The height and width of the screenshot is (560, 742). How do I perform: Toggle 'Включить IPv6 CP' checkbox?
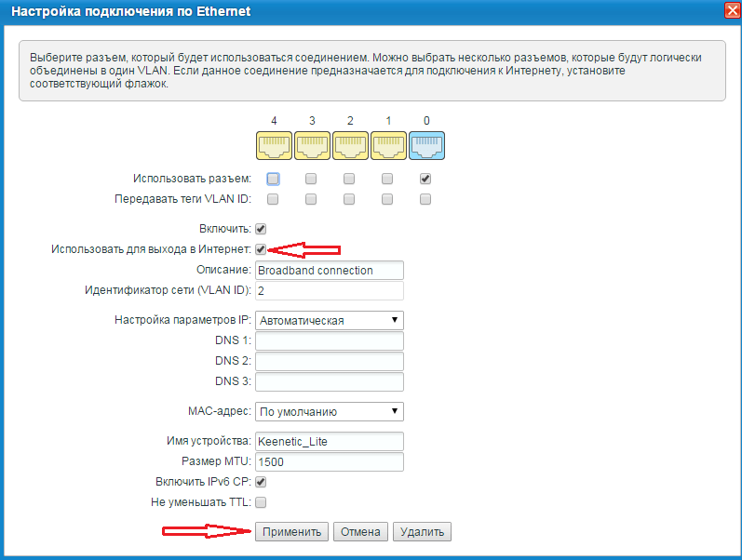click(x=261, y=482)
